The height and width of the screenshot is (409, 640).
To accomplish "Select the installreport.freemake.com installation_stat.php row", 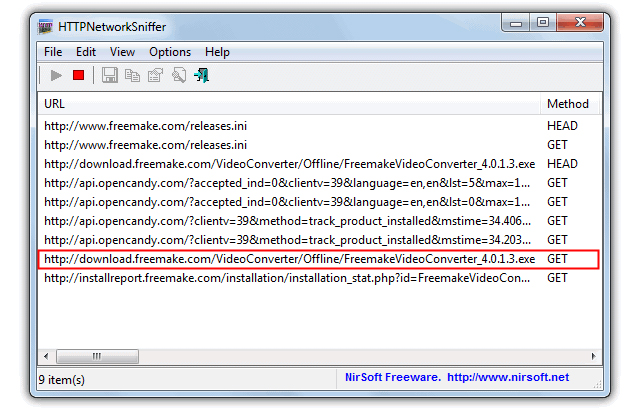I will 320,278.
